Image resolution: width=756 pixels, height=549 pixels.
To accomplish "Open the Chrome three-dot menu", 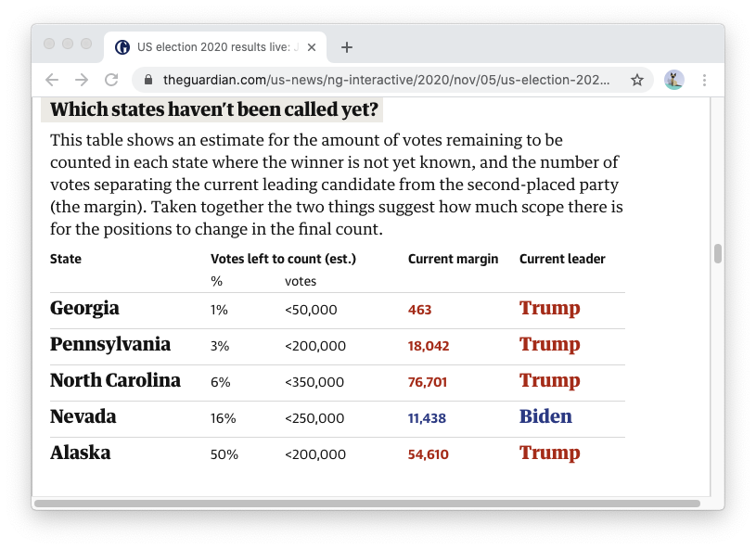I will (704, 80).
